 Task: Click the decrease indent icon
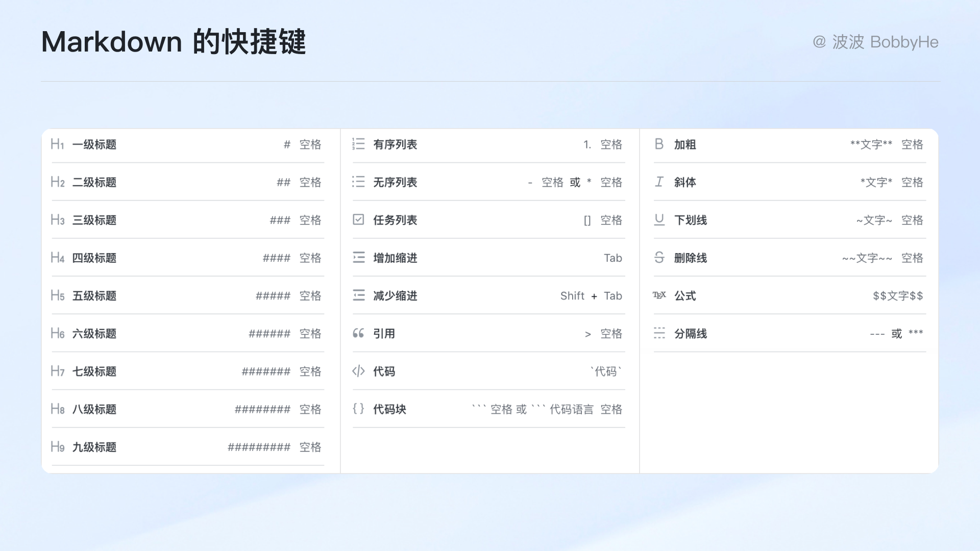click(358, 295)
